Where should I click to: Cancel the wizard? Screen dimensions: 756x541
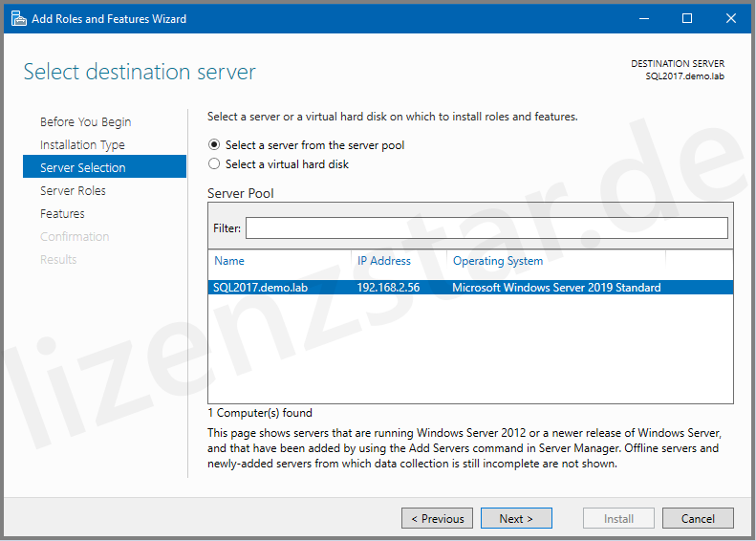[698, 518]
